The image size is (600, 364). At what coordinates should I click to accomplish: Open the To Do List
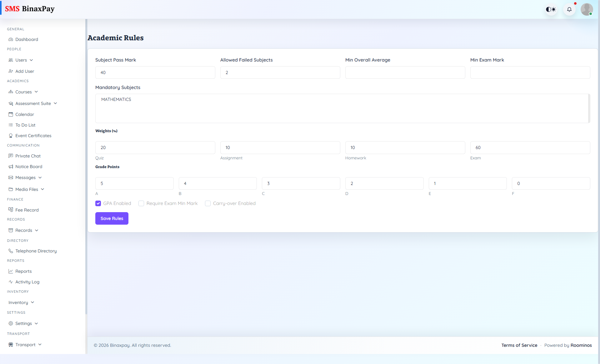pos(25,125)
